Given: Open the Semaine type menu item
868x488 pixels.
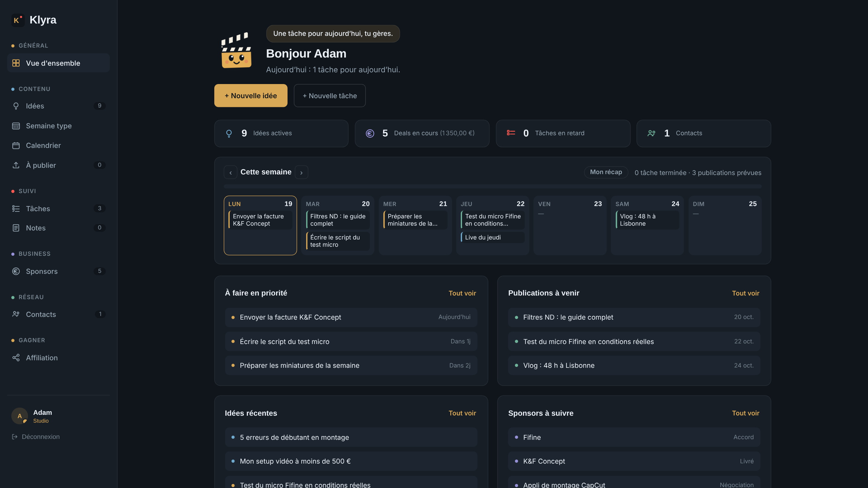Looking at the screenshot, I should pyautogui.click(x=58, y=126).
